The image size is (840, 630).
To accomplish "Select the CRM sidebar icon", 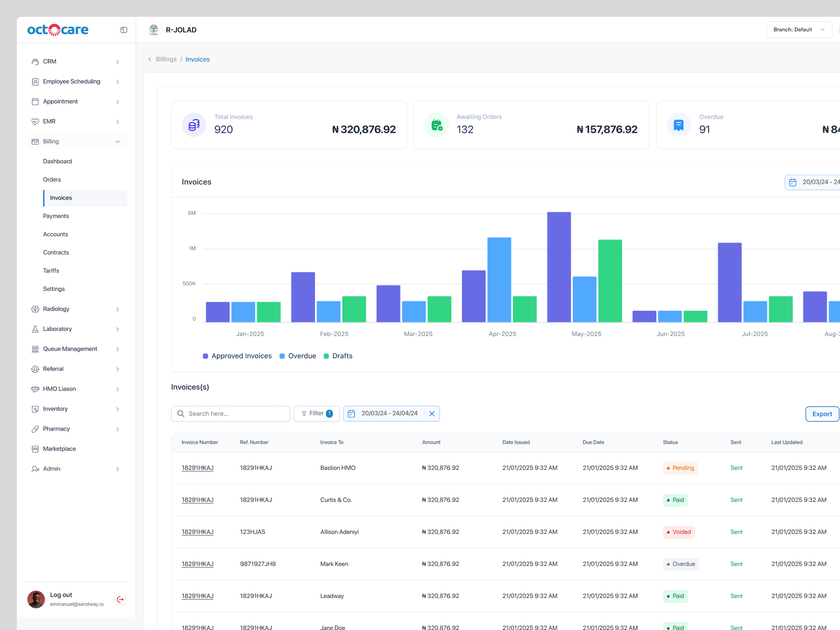I will [x=35, y=61].
